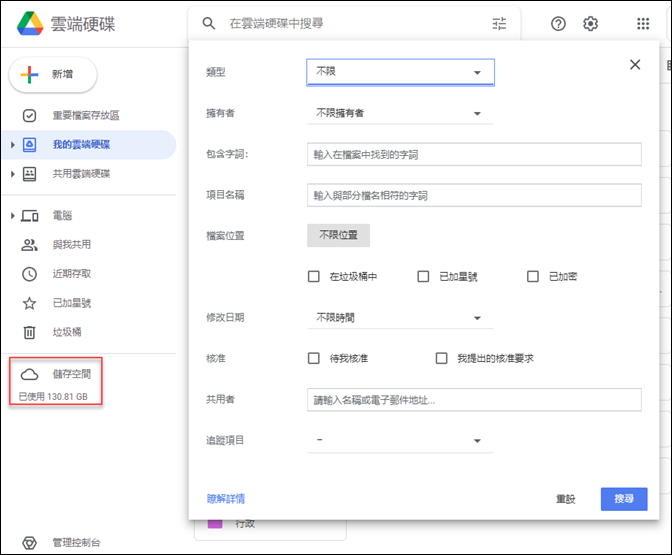
Task: Open 管理控制台 label in sidebar
Action: [x=76, y=543]
